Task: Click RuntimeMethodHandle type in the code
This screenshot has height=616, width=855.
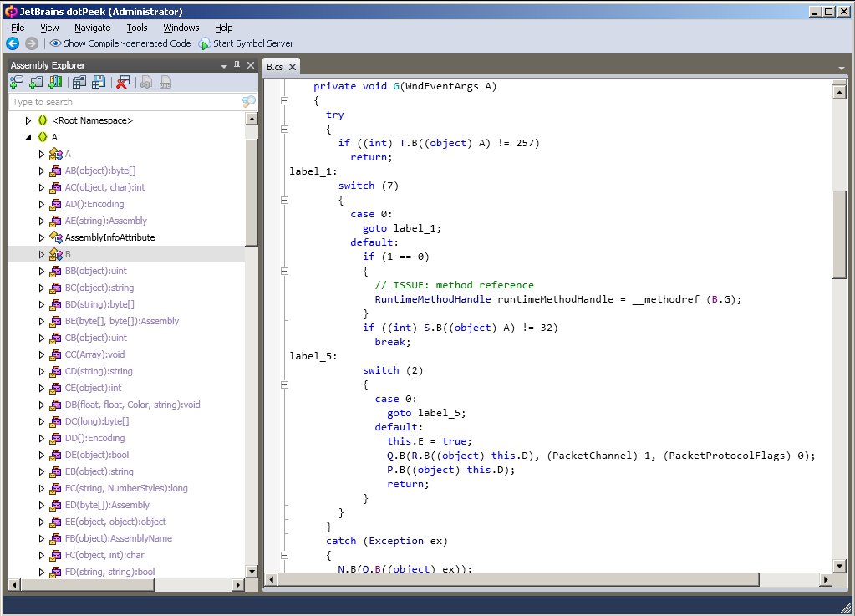Action: 432,299
